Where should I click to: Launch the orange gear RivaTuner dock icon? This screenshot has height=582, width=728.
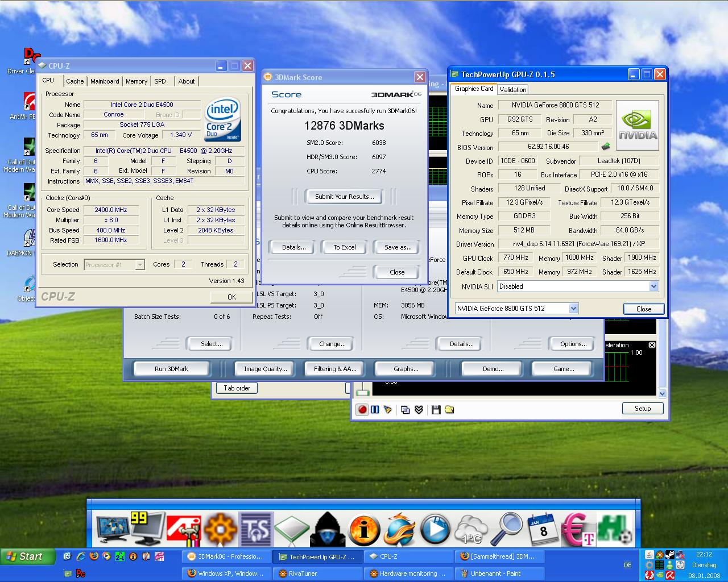tap(220, 530)
